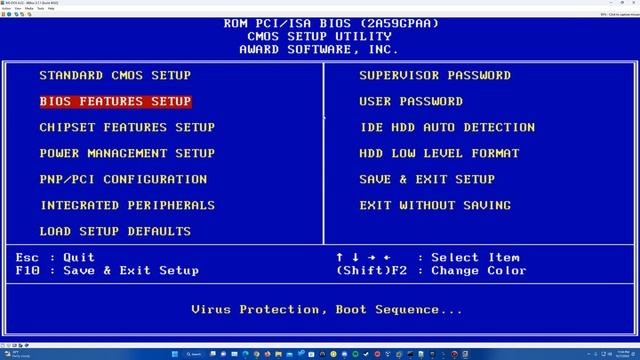Select STANDARD CMOS SETUP entry
The height and width of the screenshot is (360, 640).
115,76
